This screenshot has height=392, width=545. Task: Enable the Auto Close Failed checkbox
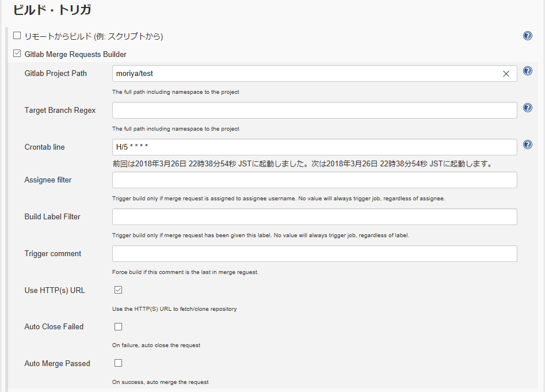coord(118,327)
